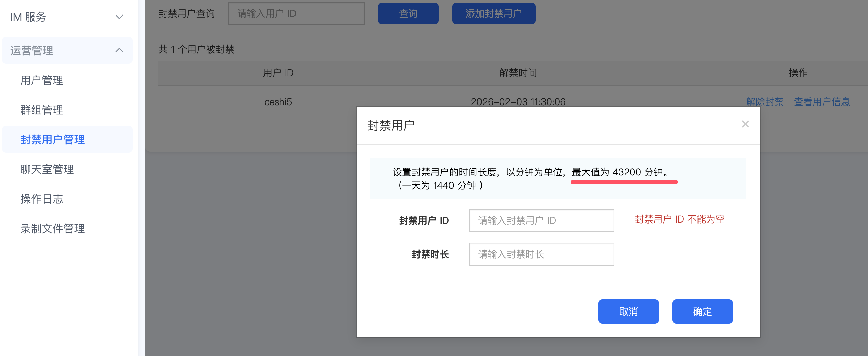Viewport: 868px width, 356px height.
Task: Focus the 封禁时长 input field
Action: pyautogui.click(x=541, y=254)
